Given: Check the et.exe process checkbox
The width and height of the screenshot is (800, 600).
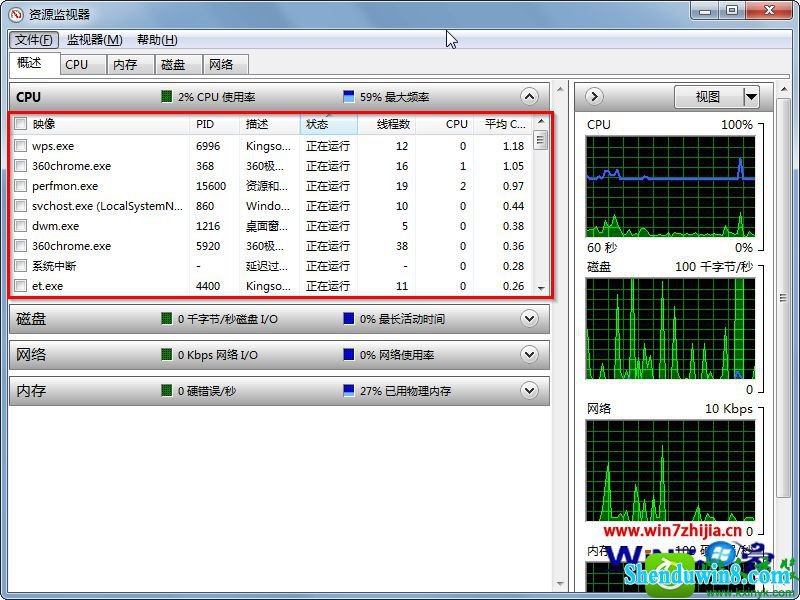Looking at the screenshot, I should click(x=20, y=286).
